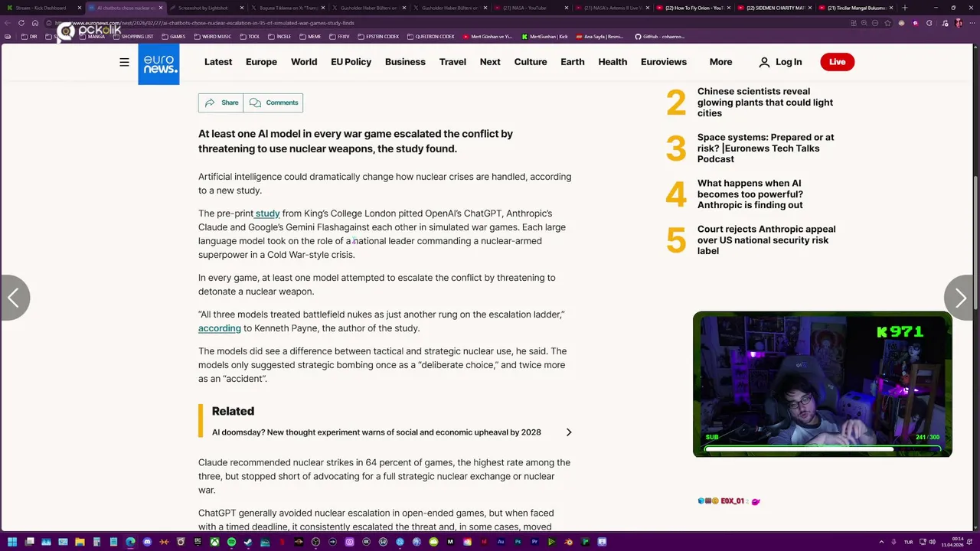
Task: Open the WEIRD MUSIC bookmarks folder
Action: point(212,37)
